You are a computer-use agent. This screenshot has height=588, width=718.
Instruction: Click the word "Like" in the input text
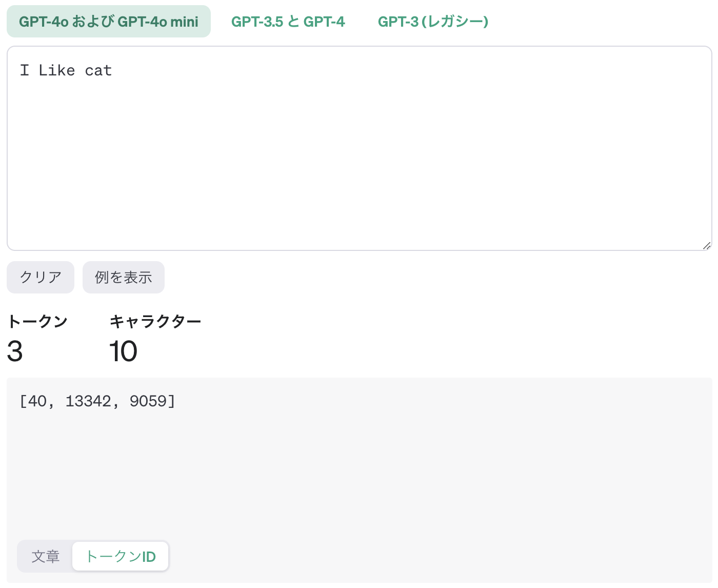57,70
